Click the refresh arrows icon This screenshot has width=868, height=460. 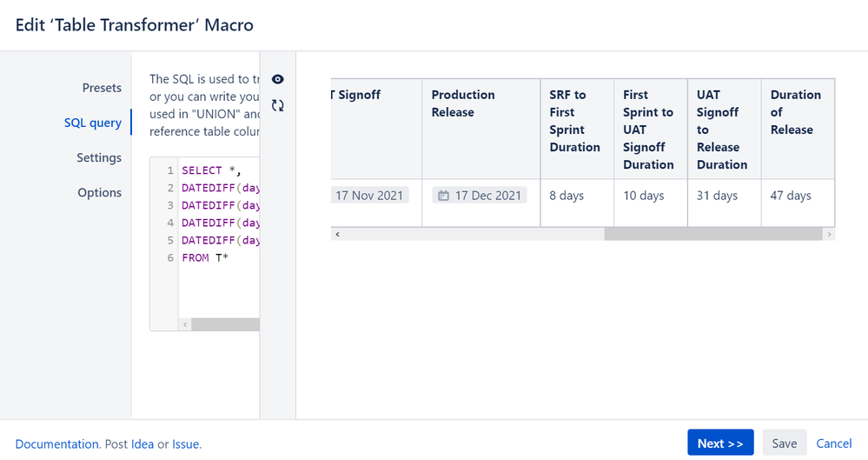278,105
